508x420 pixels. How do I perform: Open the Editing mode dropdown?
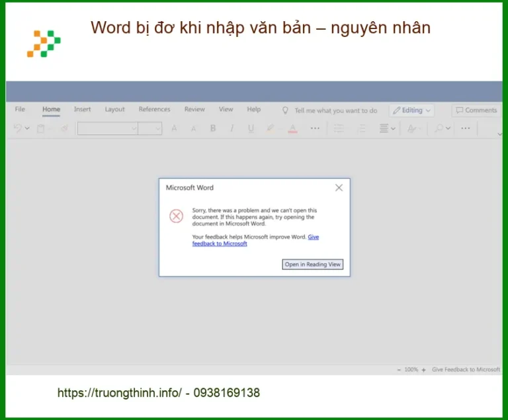(x=411, y=110)
